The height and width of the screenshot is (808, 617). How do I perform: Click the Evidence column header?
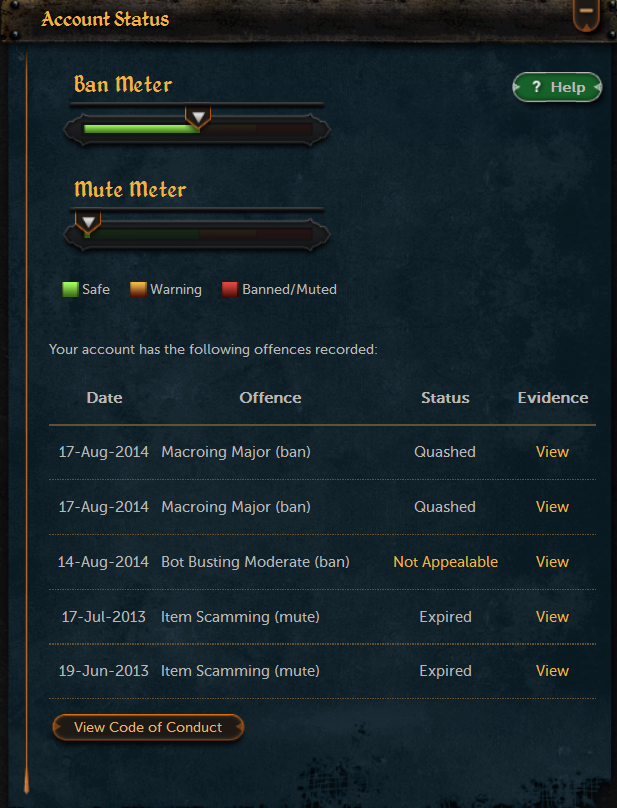553,398
